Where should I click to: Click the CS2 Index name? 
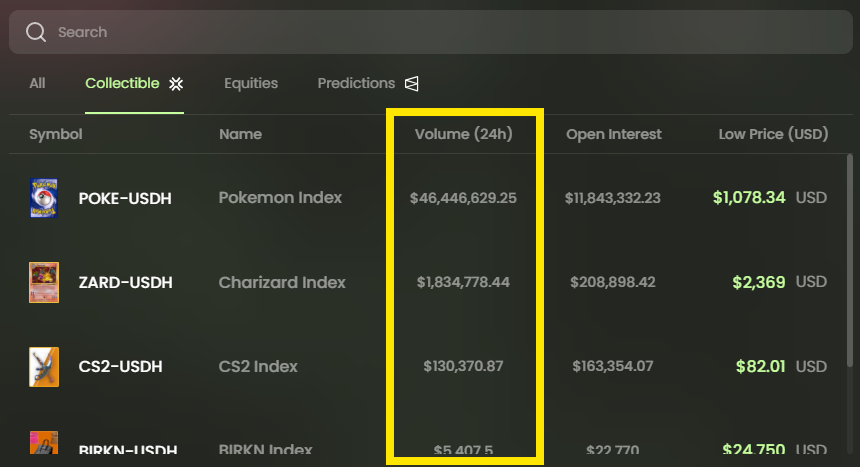(258, 367)
